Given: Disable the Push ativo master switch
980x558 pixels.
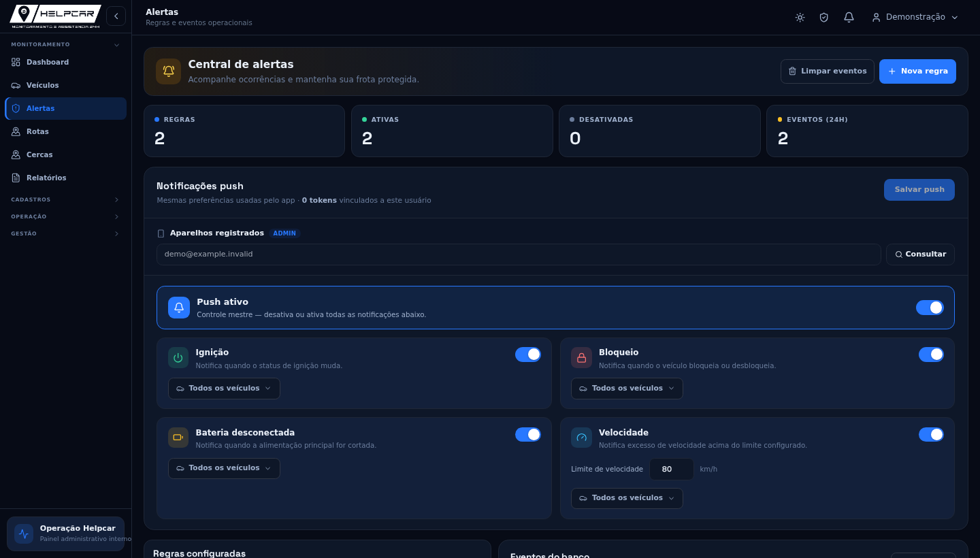Looking at the screenshot, I should coord(930,308).
